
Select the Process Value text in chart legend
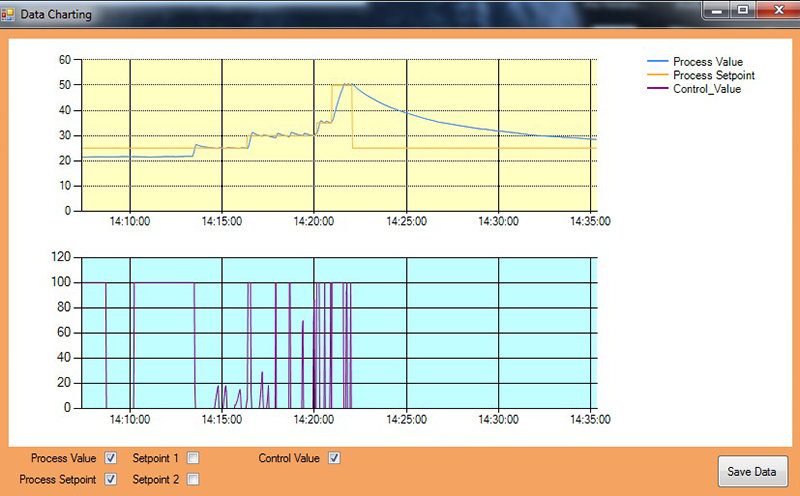708,62
